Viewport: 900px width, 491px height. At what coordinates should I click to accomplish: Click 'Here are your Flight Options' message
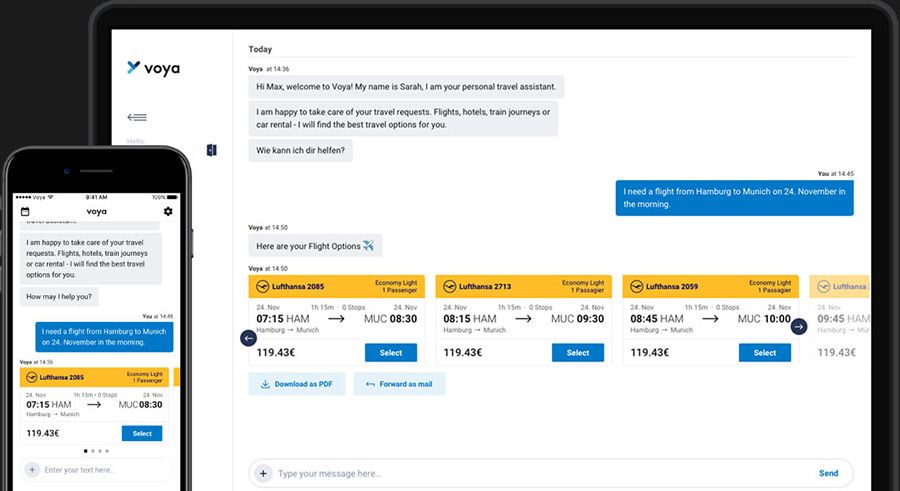click(315, 246)
